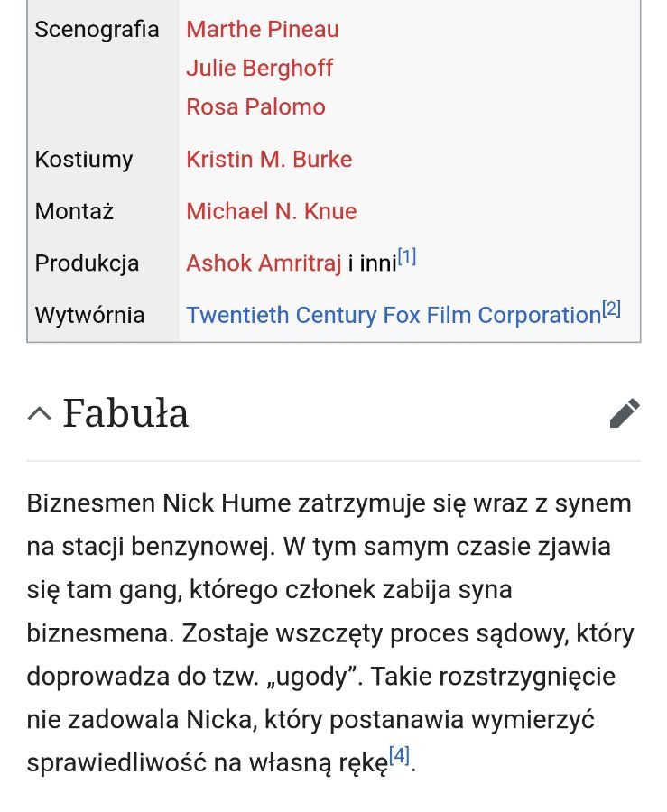
Task: Tap the Fabuła section heading
Action: pyautogui.click(x=125, y=413)
